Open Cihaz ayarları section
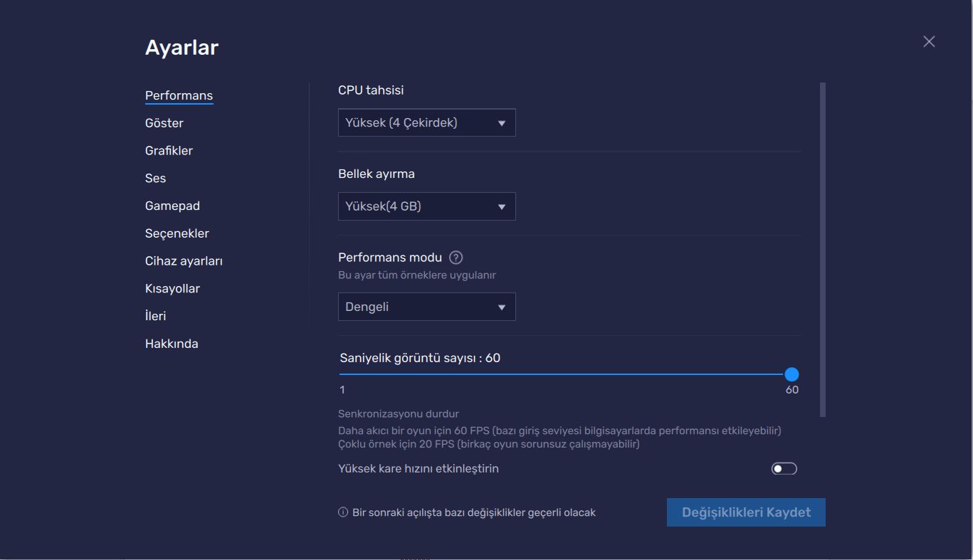The width and height of the screenshot is (973, 560). (184, 261)
